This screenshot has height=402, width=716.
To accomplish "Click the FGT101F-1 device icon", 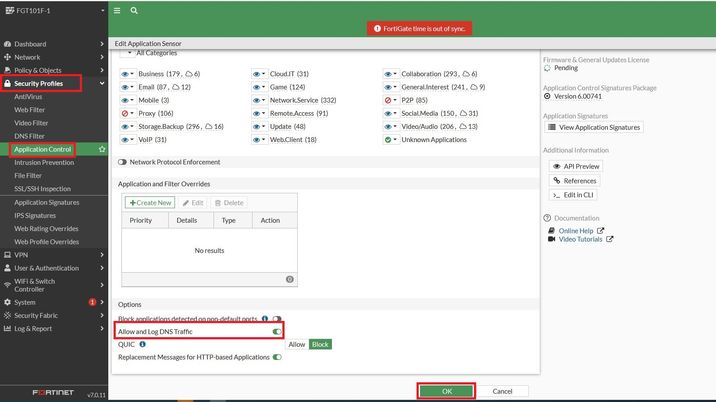I will (10, 11).
